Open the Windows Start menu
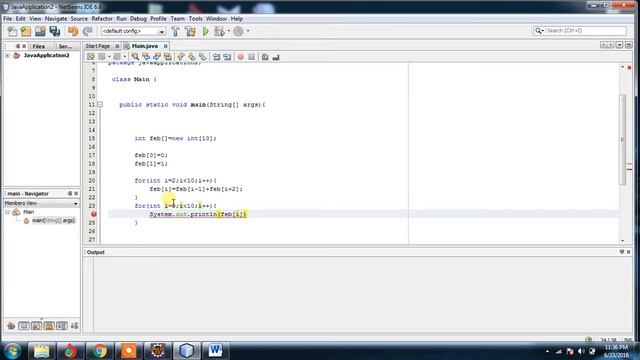 [13, 351]
